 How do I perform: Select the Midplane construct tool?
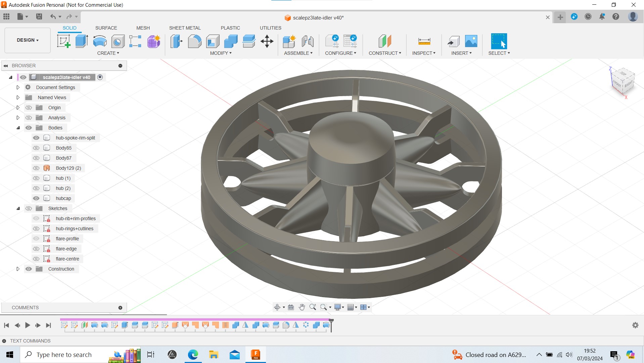(x=385, y=41)
